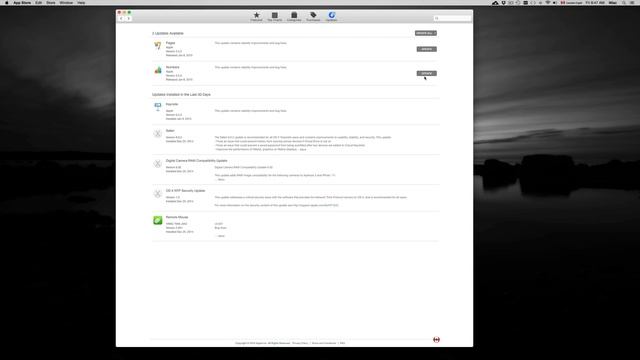This screenshot has height=360, width=640.
Task: Click the Safari update icon
Action: coord(158,133)
